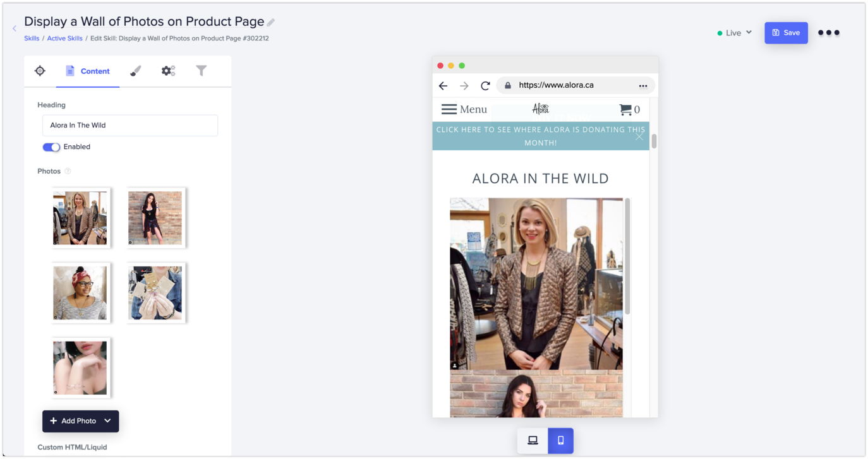868x459 pixels.
Task: Click the pencil to rename the skill
Action: (271, 21)
